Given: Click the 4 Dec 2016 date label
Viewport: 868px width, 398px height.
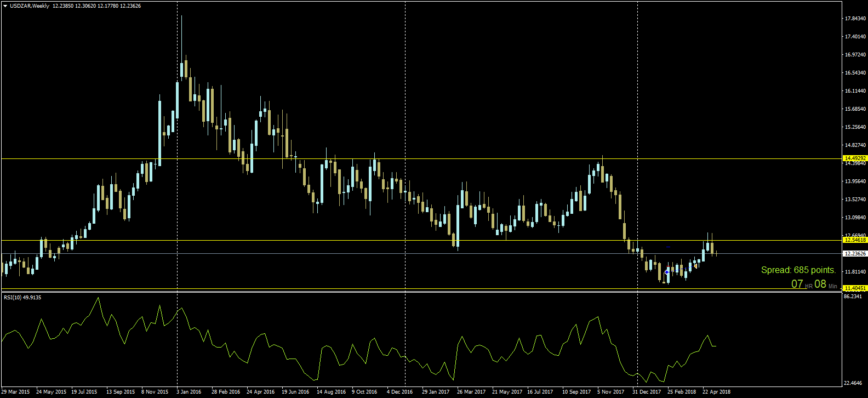Looking at the screenshot, I should click(x=399, y=392).
